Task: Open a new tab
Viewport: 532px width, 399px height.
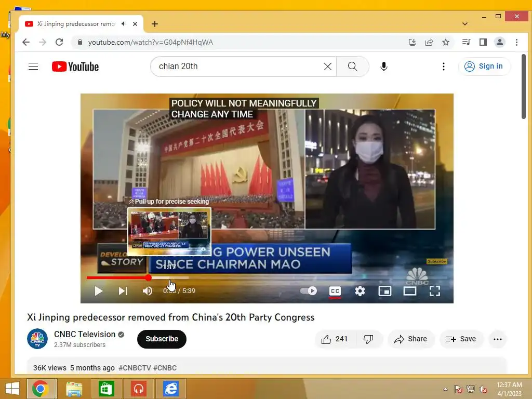Action: click(155, 24)
